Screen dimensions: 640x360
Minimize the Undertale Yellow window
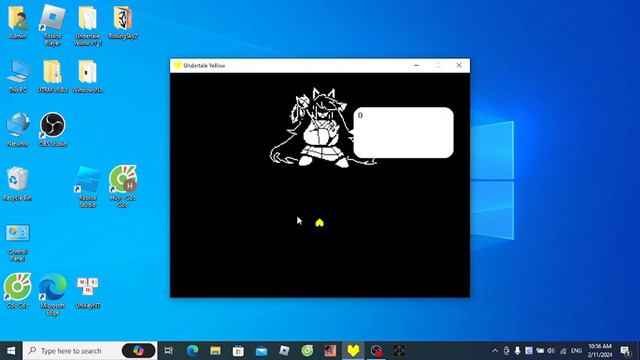point(416,65)
